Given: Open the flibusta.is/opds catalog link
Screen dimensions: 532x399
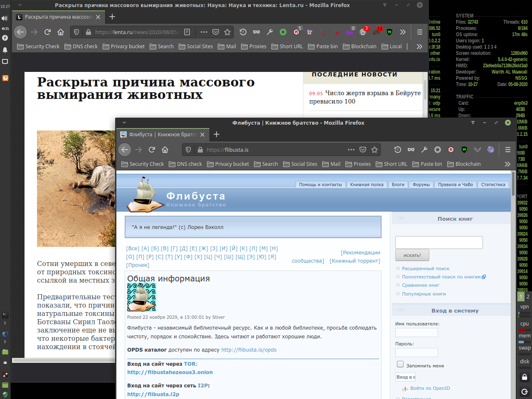Looking at the screenshot, I should pos(249,350).
